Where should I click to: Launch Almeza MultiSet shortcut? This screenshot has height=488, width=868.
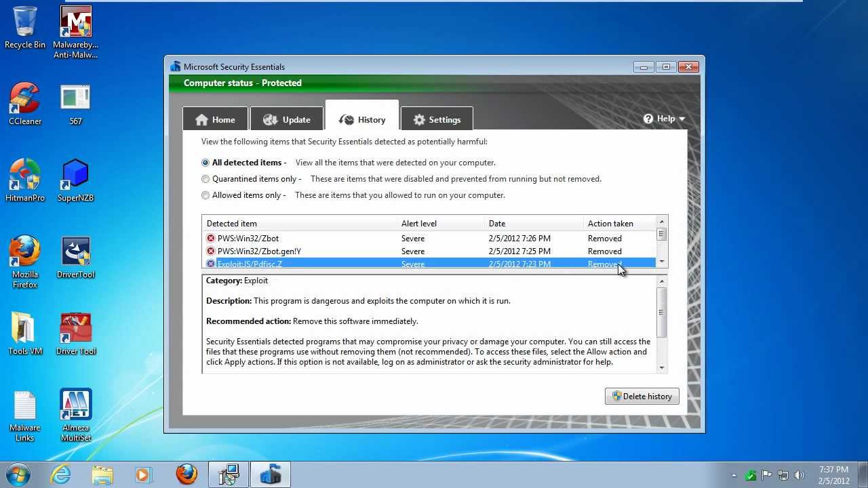click(x=75, y=415)
